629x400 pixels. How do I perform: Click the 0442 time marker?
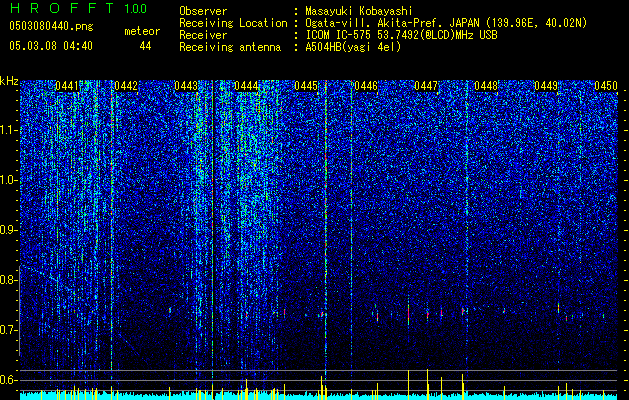pos(126,86)
